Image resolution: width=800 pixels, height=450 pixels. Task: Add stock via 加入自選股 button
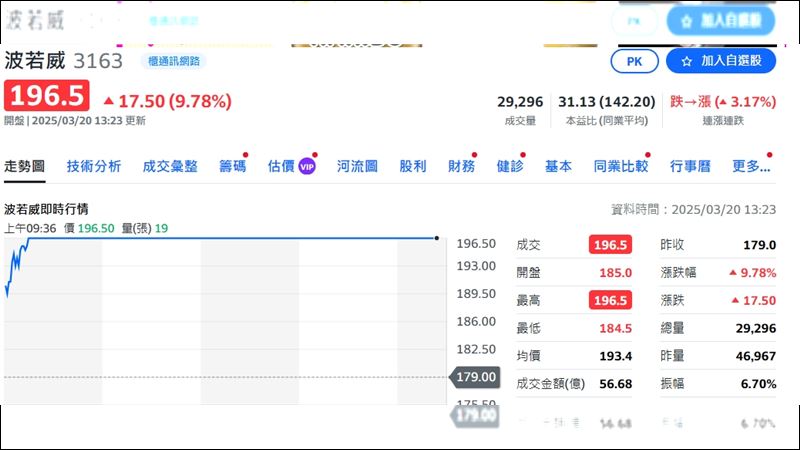point(721,61)
